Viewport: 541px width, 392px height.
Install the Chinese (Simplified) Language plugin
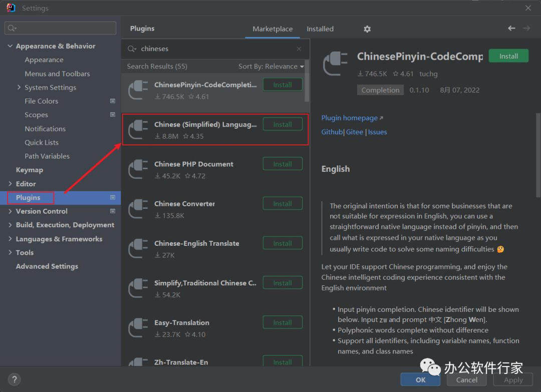283,125
